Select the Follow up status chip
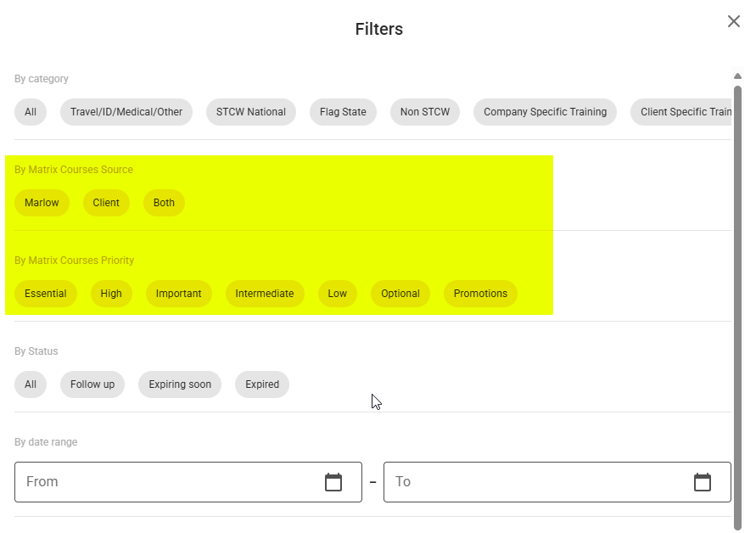Screen dimensions: 756x533 click(92, 384)
